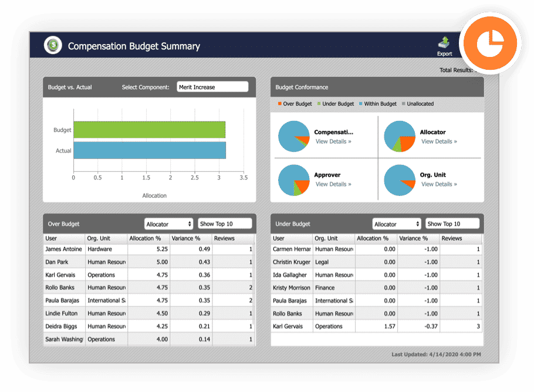Select Paula Barajas in Under Budget table

pos(290,300)
